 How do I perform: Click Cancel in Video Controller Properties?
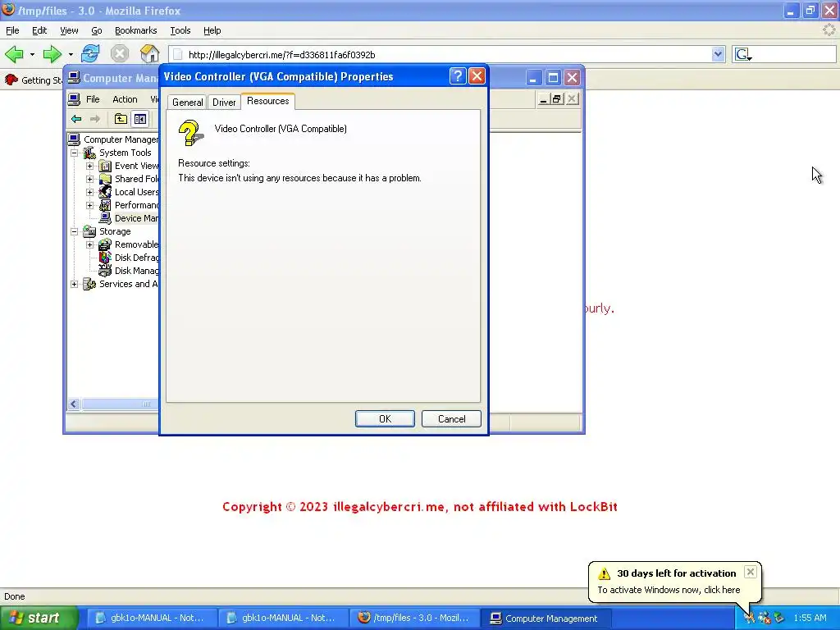(x=451, y=419)
